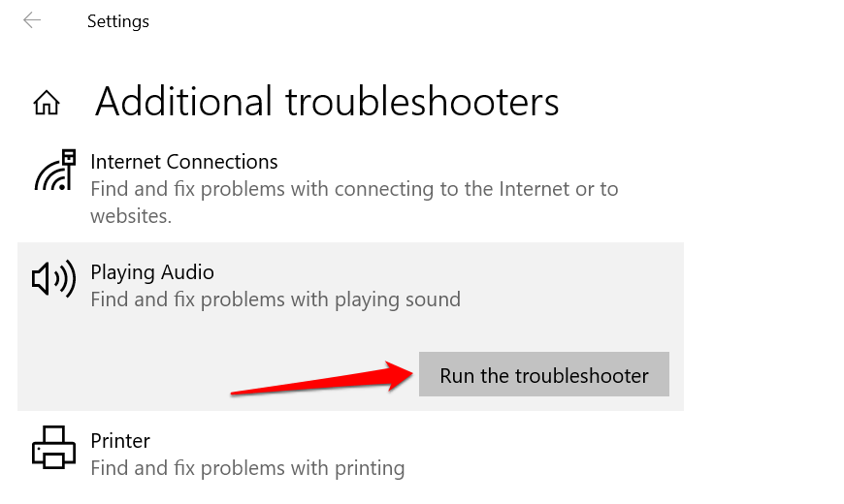Viewport: 844px width, 504px height.
Task: Expand the Printer troubleshooter title
Action: pos(120,441)
